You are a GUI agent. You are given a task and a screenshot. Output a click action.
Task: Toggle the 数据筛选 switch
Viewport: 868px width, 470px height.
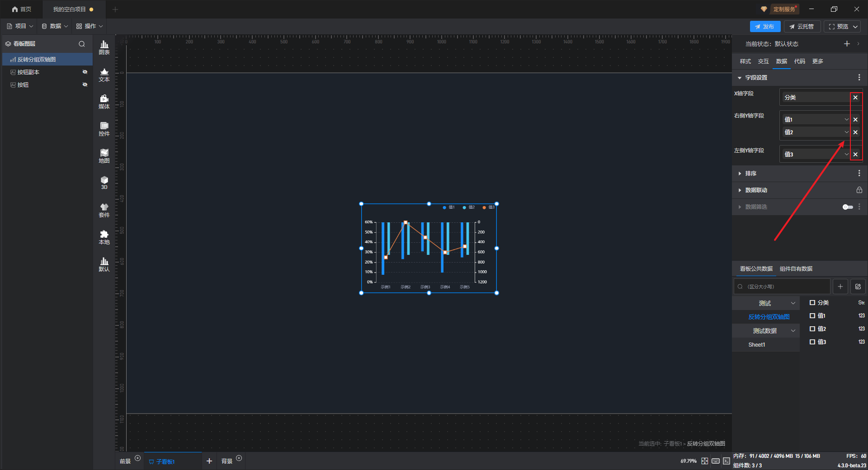click(x=848, y=207)
